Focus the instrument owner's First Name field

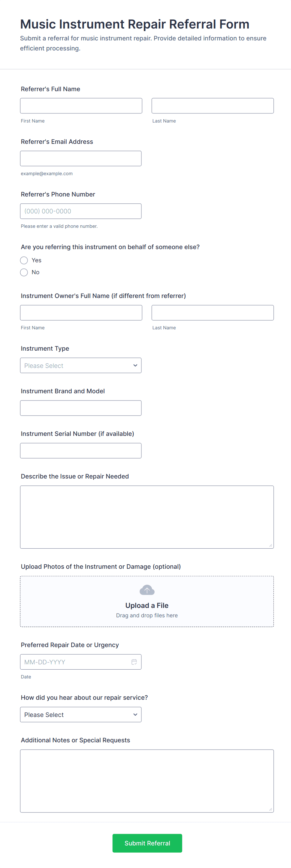pyautogui.click(x=81, y=313)
